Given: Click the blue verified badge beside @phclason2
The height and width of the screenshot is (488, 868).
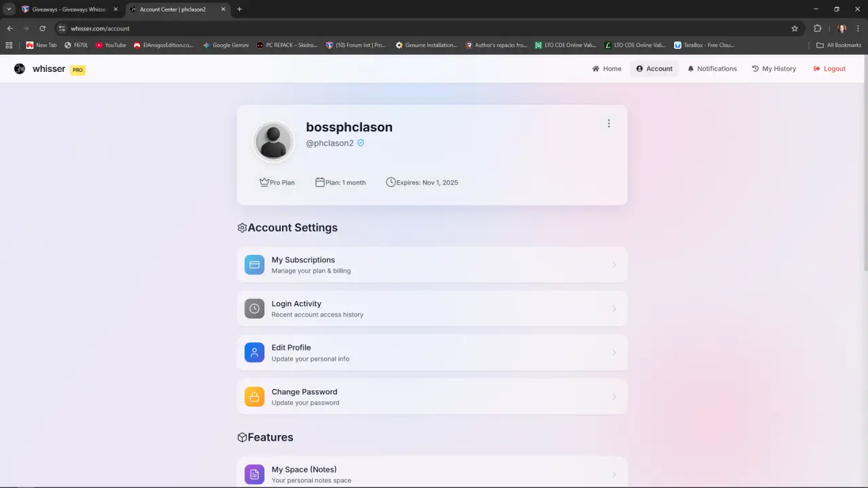Looking at the screenshot, I should 361,143.
